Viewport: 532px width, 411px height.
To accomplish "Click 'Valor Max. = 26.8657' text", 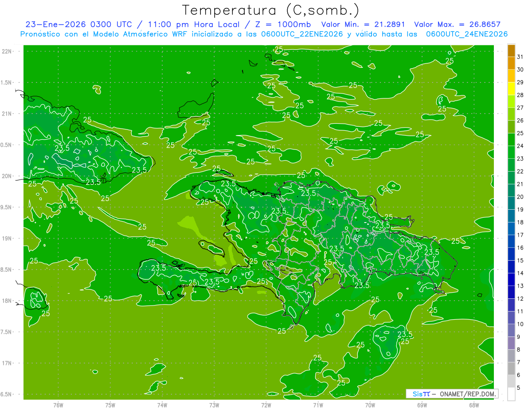I will [457, 24].
